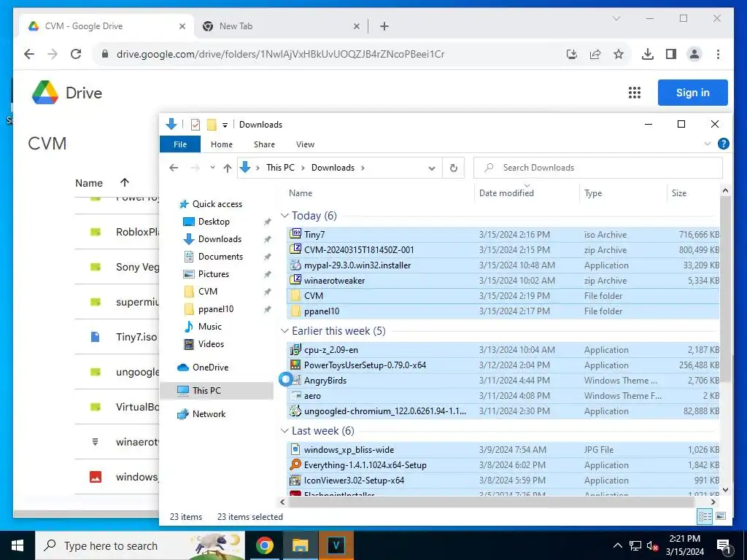Click the Explorer vertical scrollbar thumb
The height and width of the screenshot is (560, 747).
(x=725, y=288)
